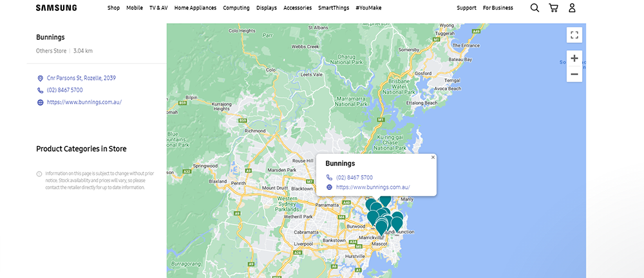Click Hurstville label on the map

355,256
